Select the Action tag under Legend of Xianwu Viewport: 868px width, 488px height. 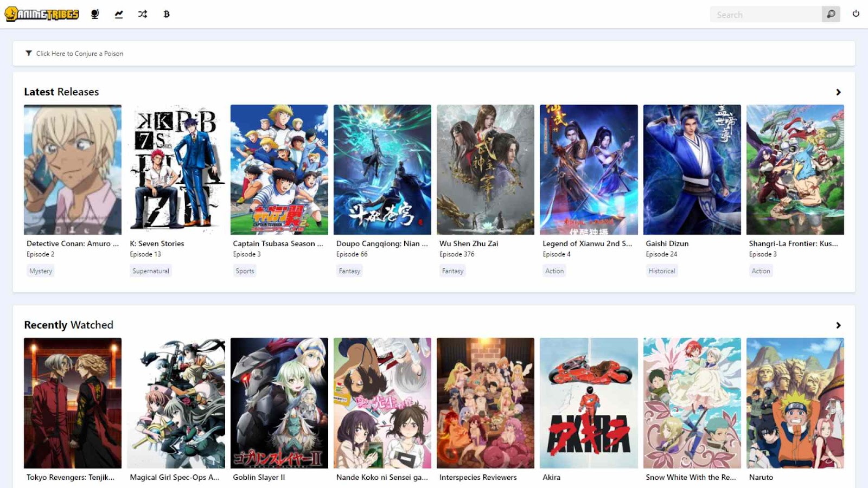pos(554,271)
